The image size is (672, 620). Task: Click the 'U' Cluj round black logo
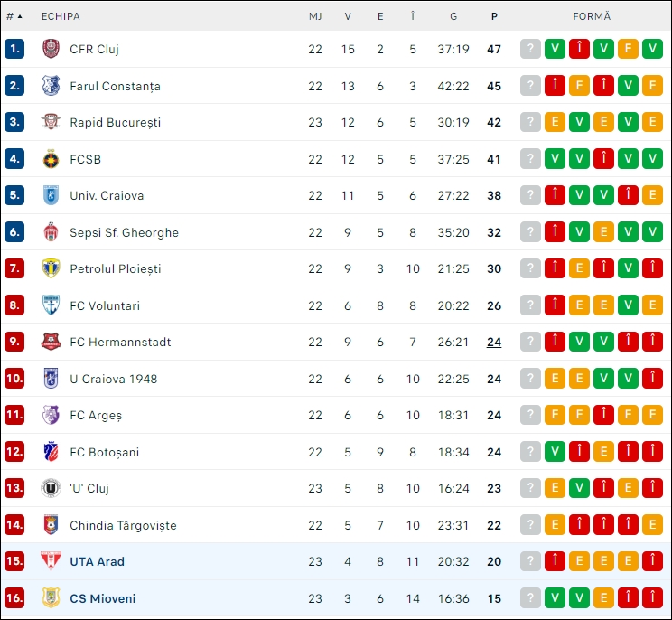click(x=51, y=488)
